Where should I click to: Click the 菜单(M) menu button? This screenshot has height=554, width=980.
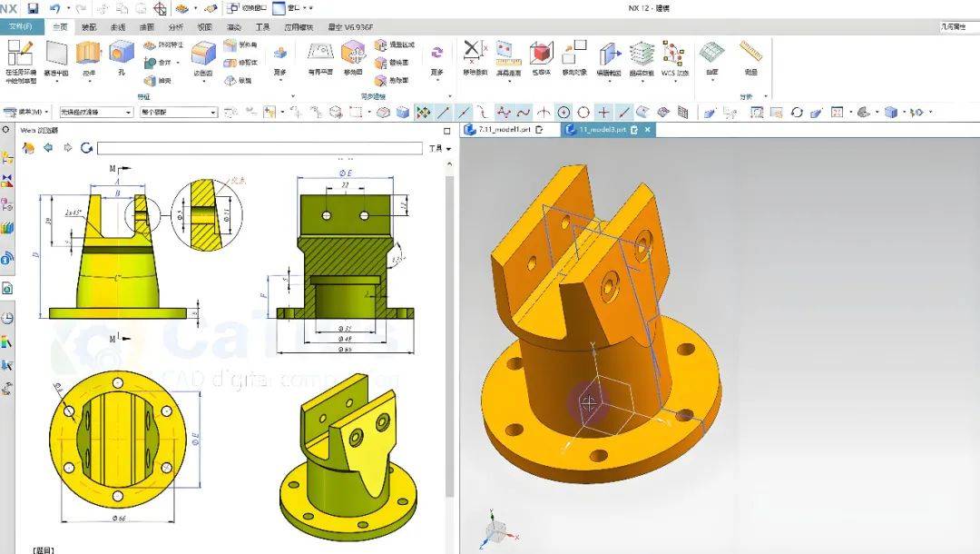[25, 113]
